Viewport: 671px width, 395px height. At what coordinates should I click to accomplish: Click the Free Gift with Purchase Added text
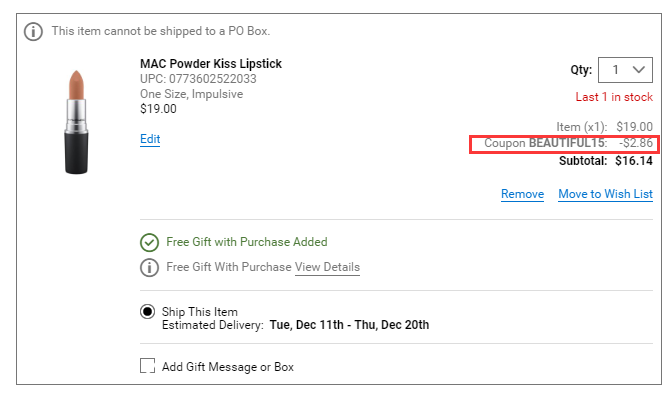pyautogui.click(x=247, y=242)
